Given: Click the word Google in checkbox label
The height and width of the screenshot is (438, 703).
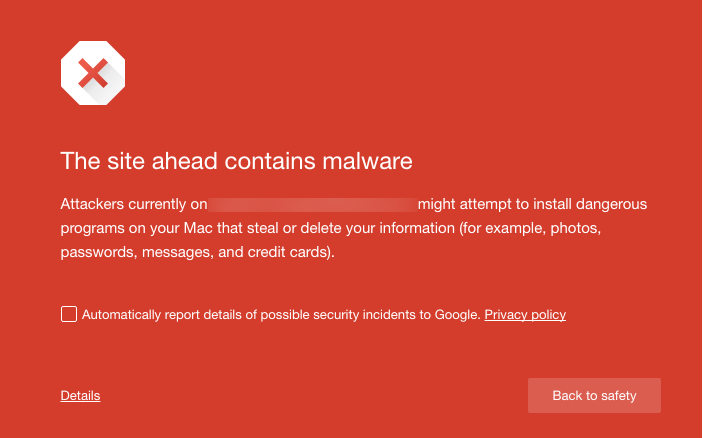Looking at the screenshot, I should [x=457, y=315].
